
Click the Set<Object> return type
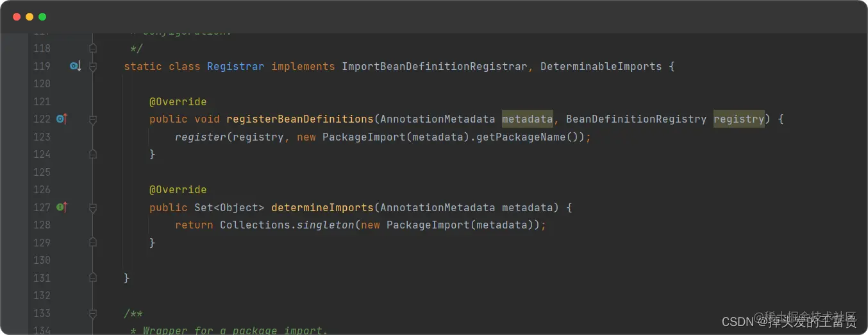point(229,207)
